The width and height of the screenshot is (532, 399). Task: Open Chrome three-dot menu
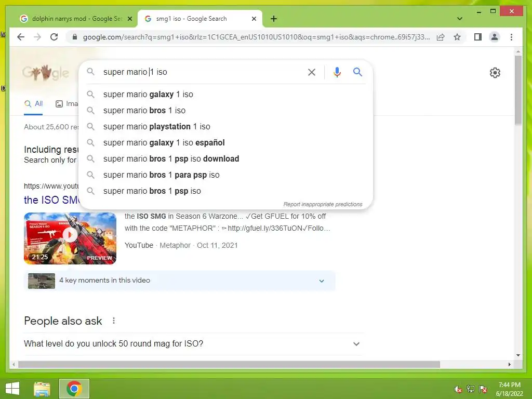click(x=511, y=37)
